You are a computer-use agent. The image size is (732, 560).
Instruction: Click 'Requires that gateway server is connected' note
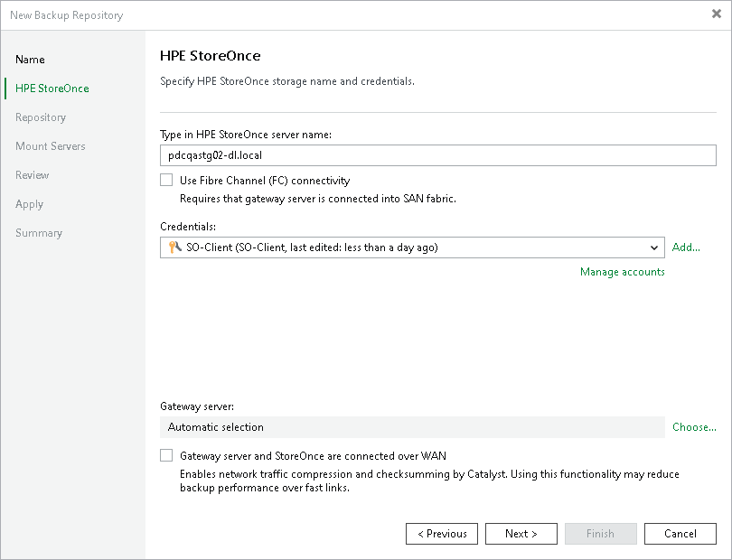point(318,199)
